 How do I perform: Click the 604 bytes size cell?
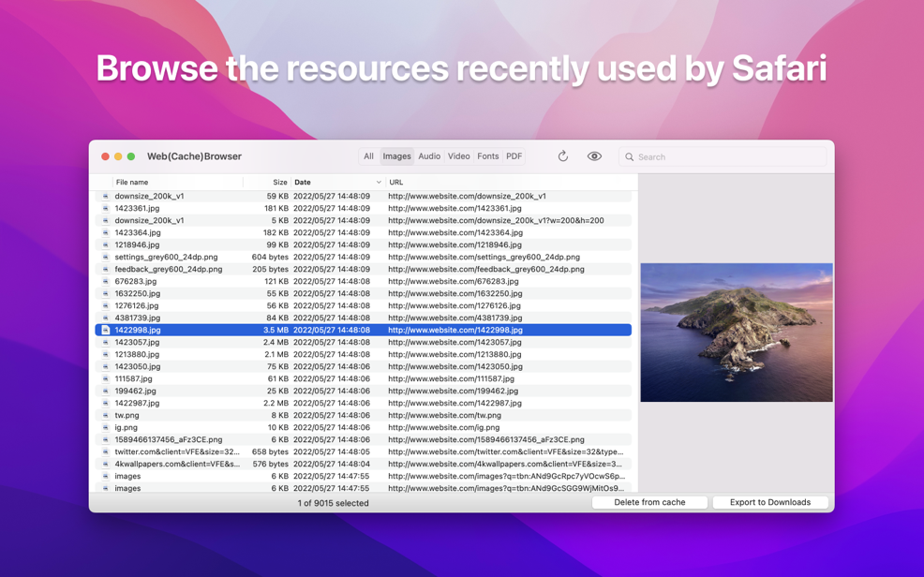click(x=270, y=257)
